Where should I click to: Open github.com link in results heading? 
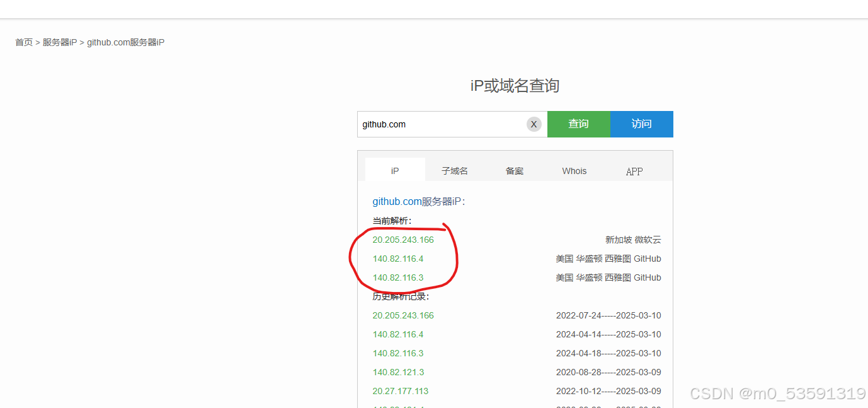(397, 202)
